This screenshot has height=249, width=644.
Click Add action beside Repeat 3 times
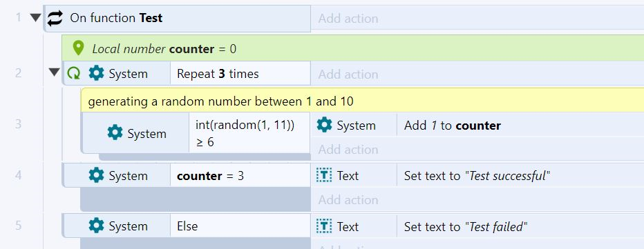tap(348, 74)
